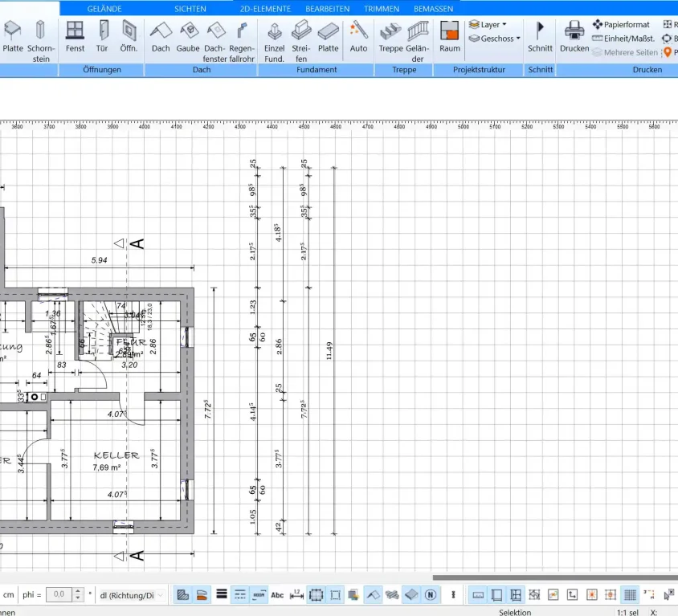This screenshot has height=616, width=678.
Task: Open the Layer dropdown
Action: [x=488, y=25]
